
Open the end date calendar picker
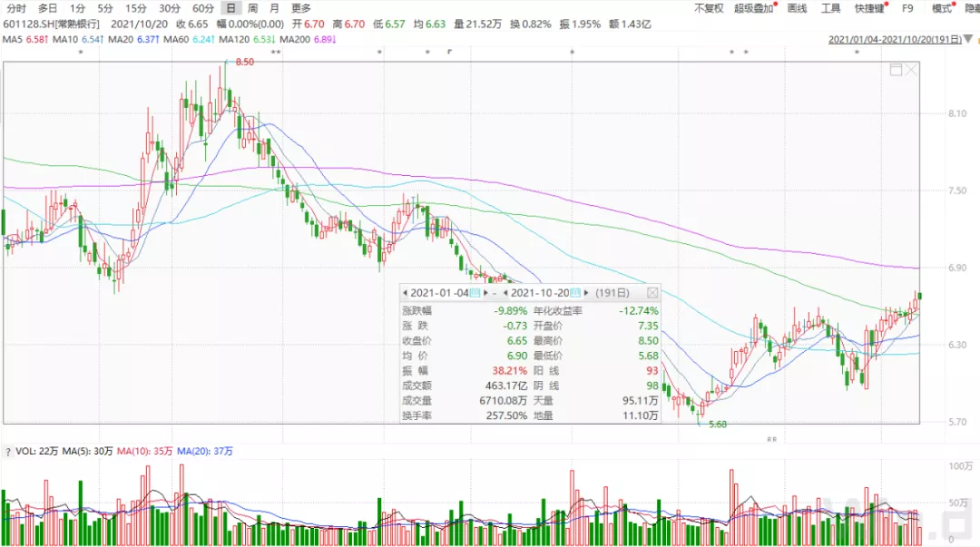574,293
